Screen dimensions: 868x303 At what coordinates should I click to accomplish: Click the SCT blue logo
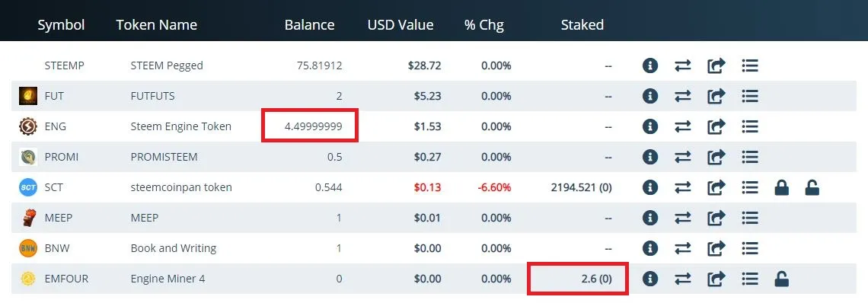click(x=27, y=187)
